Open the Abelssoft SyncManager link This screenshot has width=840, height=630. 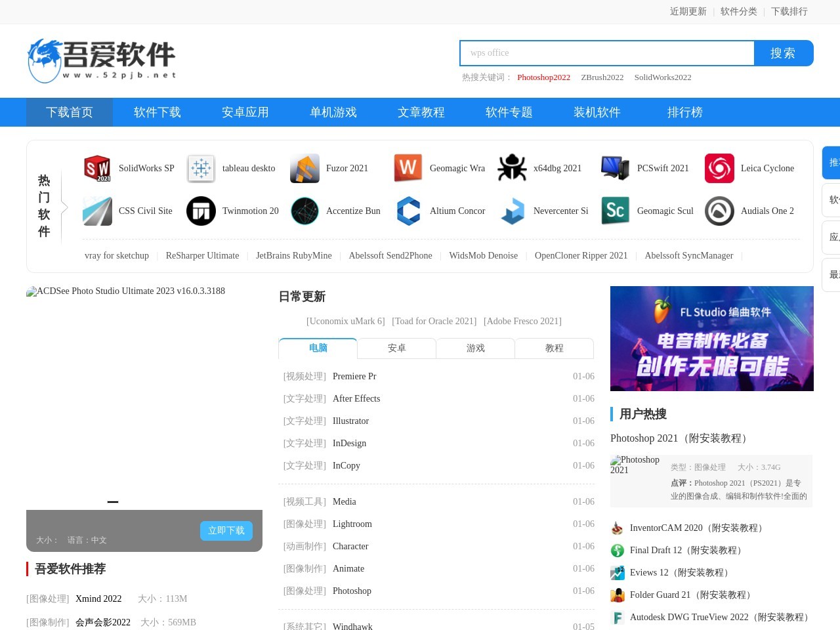click(x=689, y=256)
